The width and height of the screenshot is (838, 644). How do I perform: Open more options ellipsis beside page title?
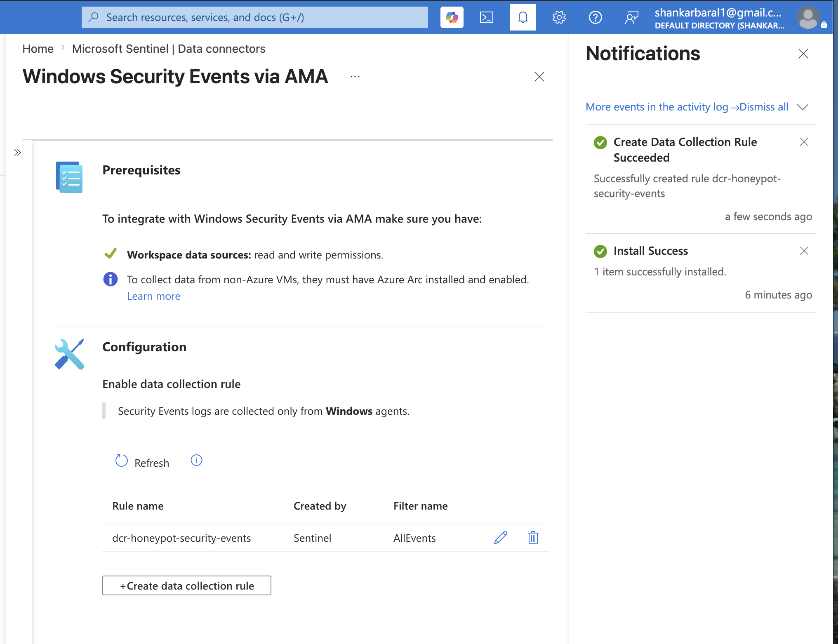click(355, 77)
